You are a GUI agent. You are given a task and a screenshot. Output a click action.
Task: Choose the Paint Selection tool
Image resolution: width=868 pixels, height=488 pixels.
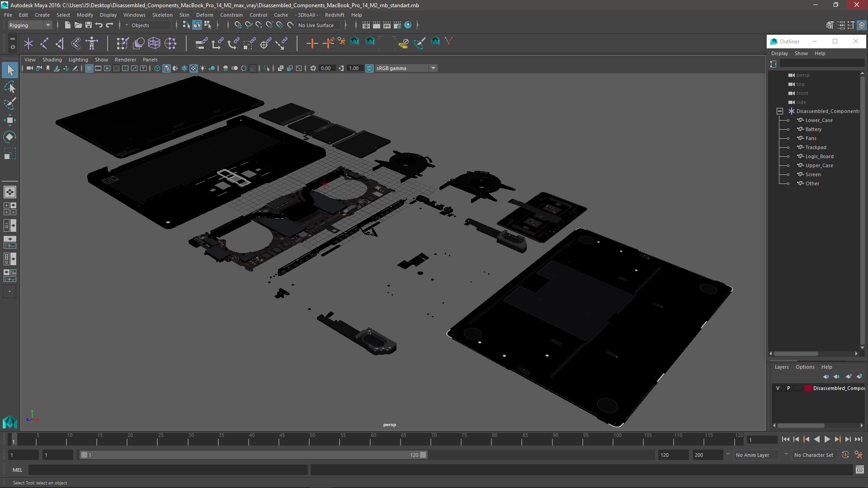click(10, 103)
